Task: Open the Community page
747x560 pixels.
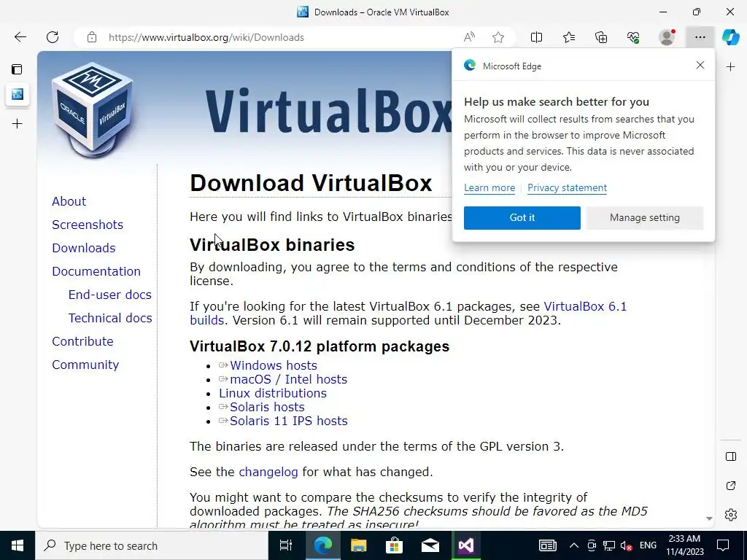Action: [86, 365]
